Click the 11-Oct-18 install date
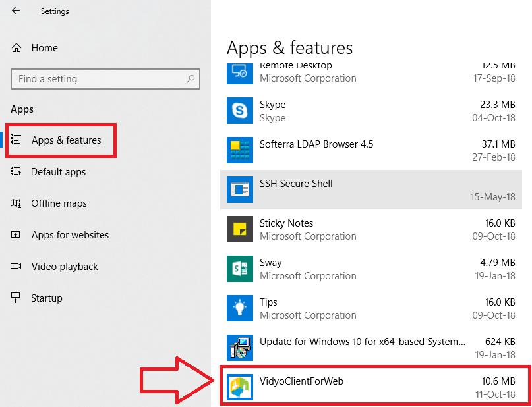Image resolution: width=532 pixels, height=407 pixels. [x=495, y=394]
